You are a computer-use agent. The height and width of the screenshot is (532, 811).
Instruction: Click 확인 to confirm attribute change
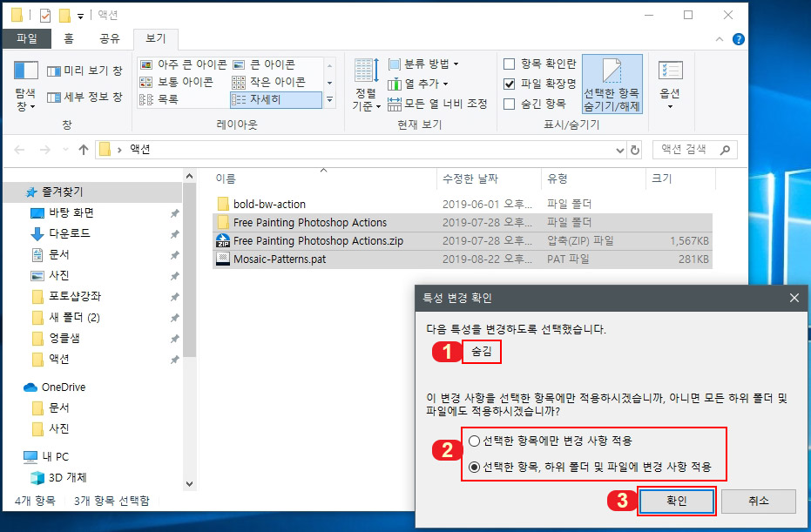click(677, 501)
